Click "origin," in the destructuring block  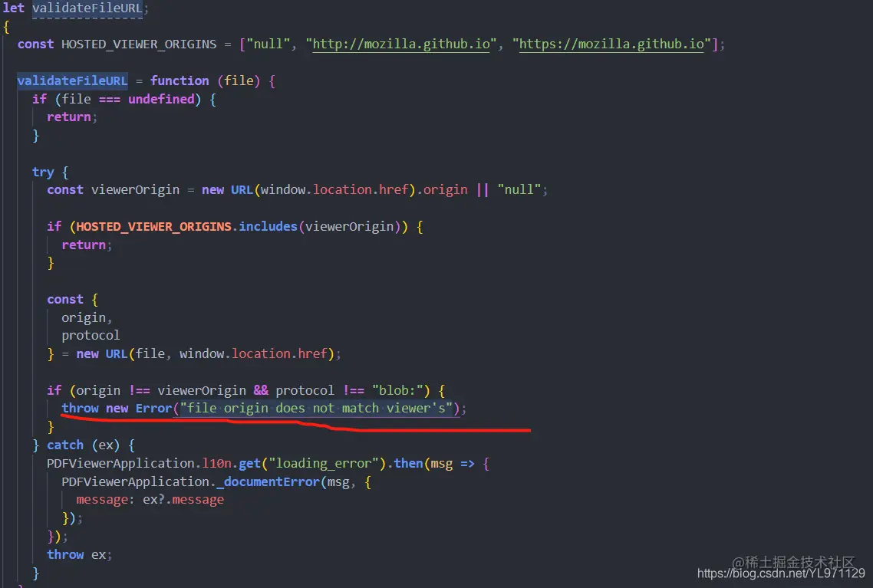point(87,317)
